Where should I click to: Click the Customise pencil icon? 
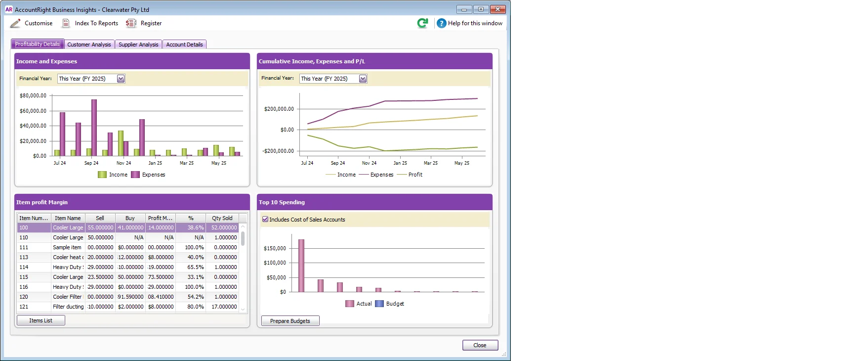click(x=15, y=23)
